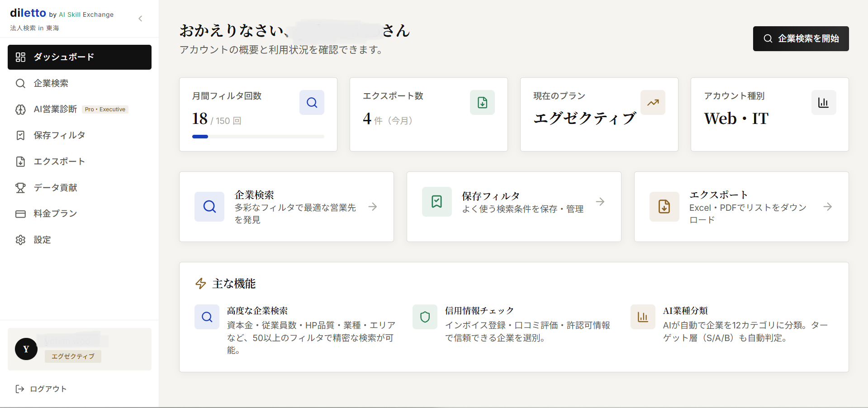Open AI営業診断 menu item
Screen dimensions: 868x408
80,109
